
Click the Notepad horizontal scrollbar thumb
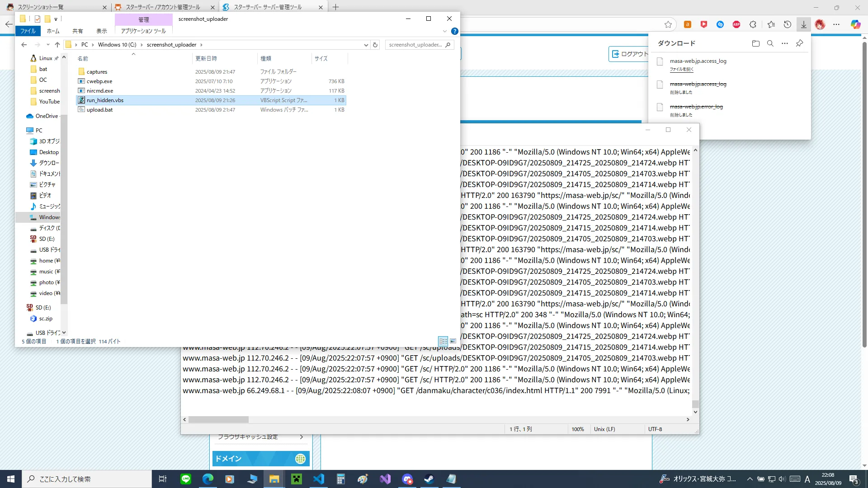218,419
